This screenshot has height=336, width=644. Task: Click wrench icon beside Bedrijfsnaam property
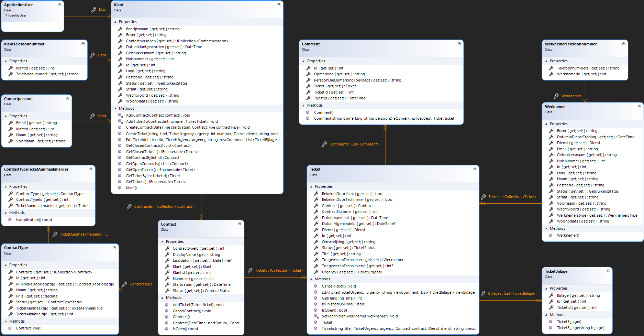pyautogui.click(x=120, y=29)
